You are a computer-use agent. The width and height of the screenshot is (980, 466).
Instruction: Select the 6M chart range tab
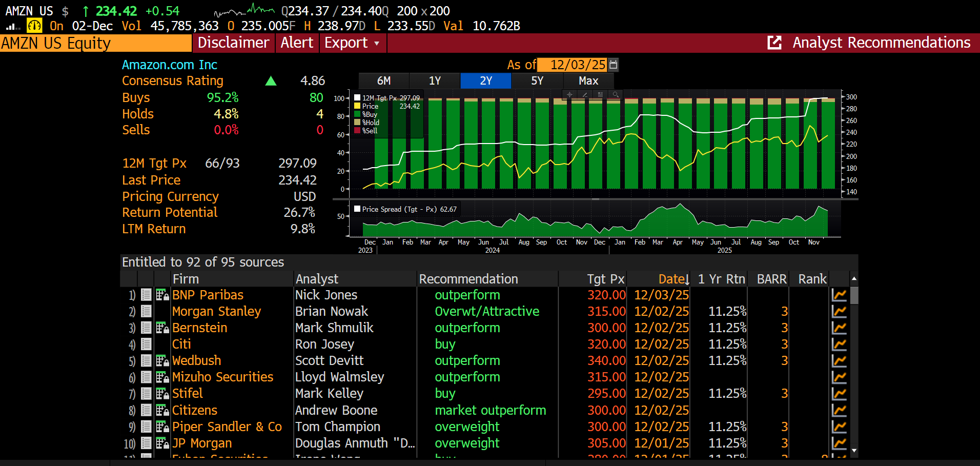pyautogui.click(x=383, y=81)
